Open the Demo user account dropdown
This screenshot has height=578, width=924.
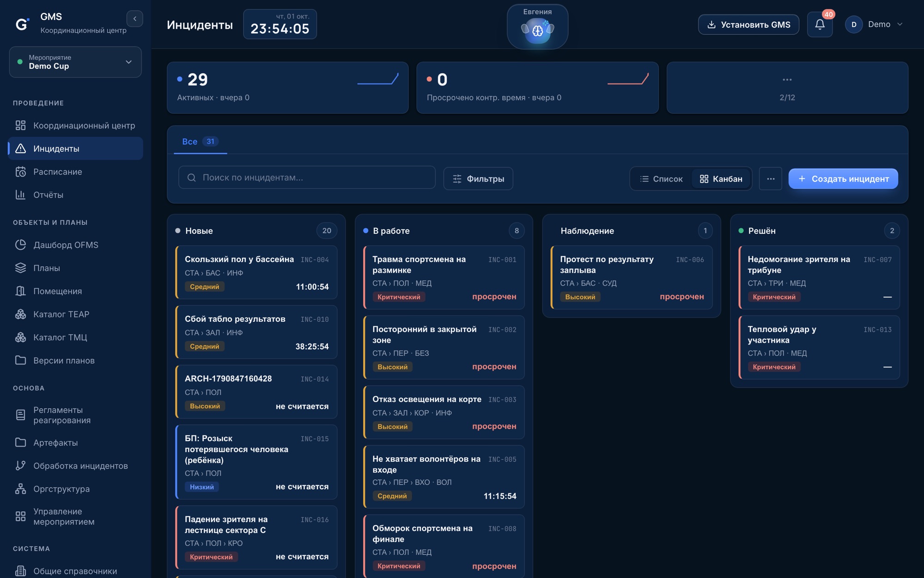pyautogui.click(x=874, y=25)
